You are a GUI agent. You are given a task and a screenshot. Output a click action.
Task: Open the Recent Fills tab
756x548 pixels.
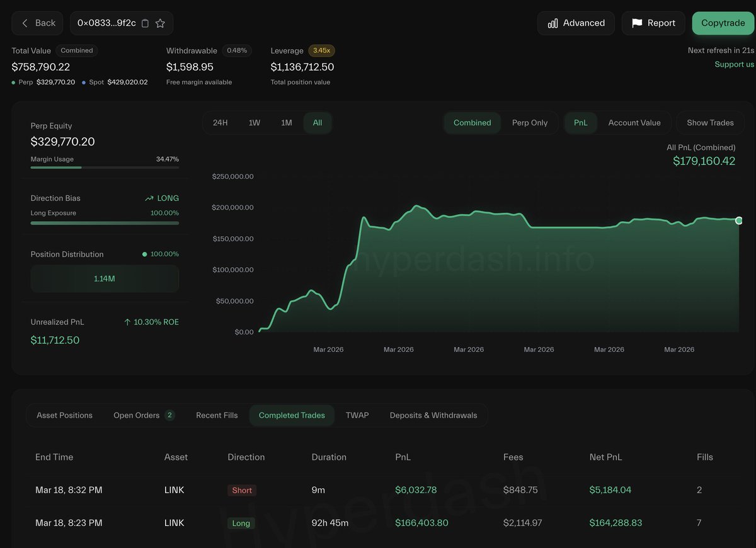point(216,415)
